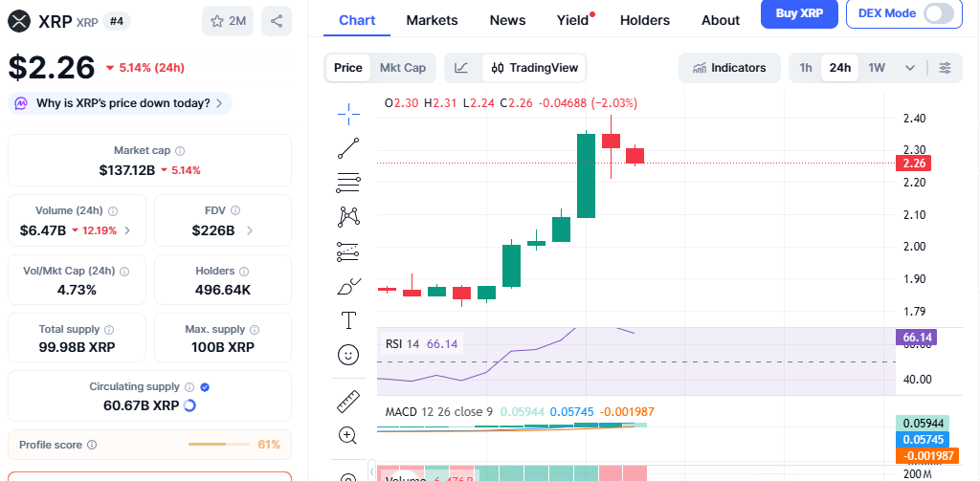This screenshot has height=481, width=980.
Task: Select the ruler measure tool
Action: point(348,402)
